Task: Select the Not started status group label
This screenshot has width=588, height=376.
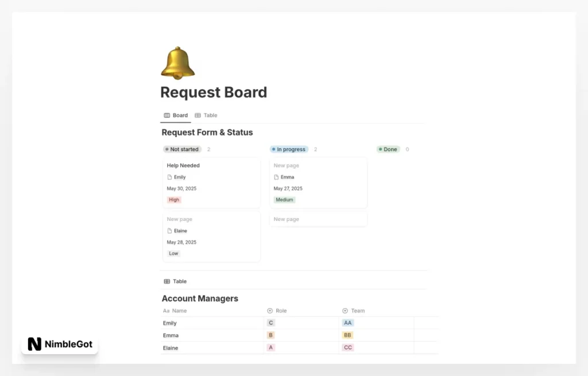Action: [182, 149]
